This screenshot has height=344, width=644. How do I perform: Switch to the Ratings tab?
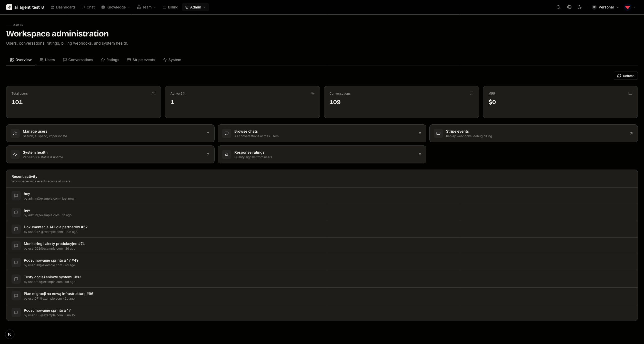click(x=110, y=60)
